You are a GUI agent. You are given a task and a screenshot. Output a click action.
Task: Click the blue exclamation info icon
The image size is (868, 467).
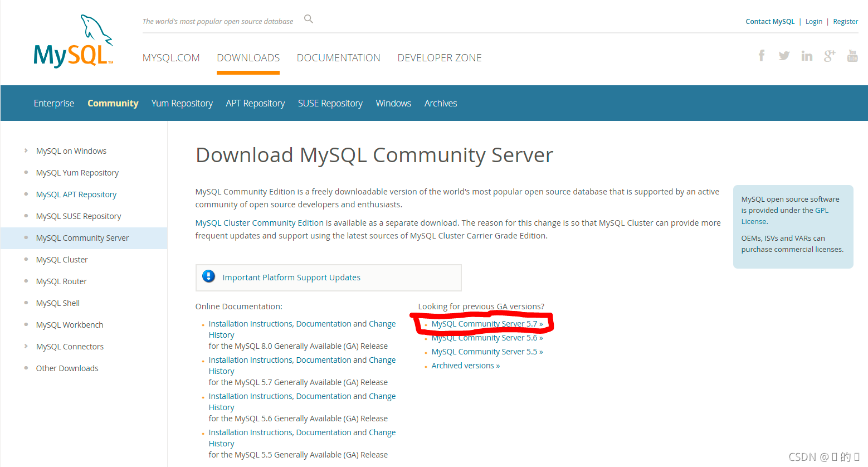click(x=209, y=276)
